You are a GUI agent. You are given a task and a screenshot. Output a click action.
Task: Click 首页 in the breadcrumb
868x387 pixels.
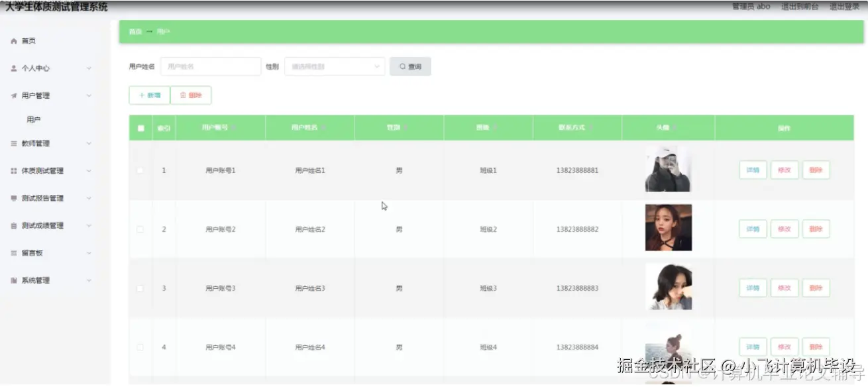click(x=135, y=32)
